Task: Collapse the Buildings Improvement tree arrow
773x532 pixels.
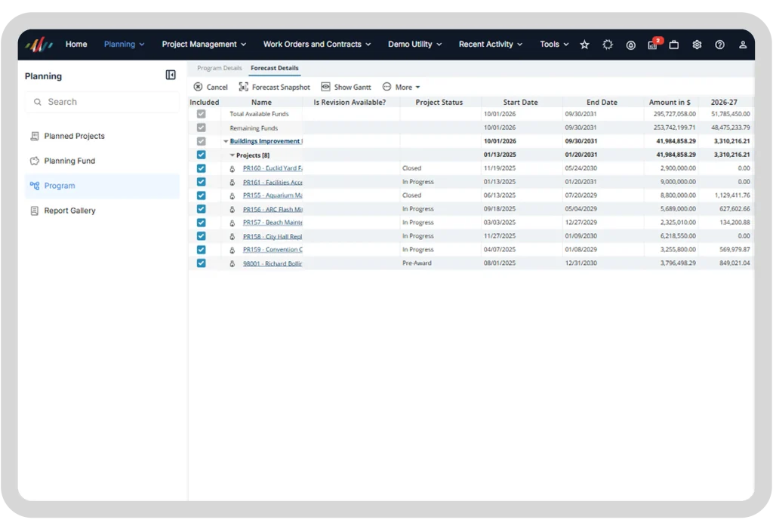Action: point(226,141)
